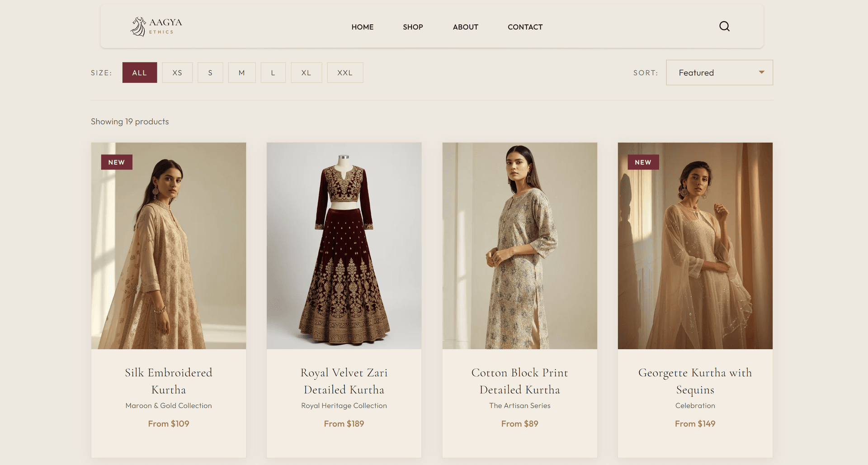
Task: Filter products by size M
Action: pyautogui.click(x=242, y=72)
